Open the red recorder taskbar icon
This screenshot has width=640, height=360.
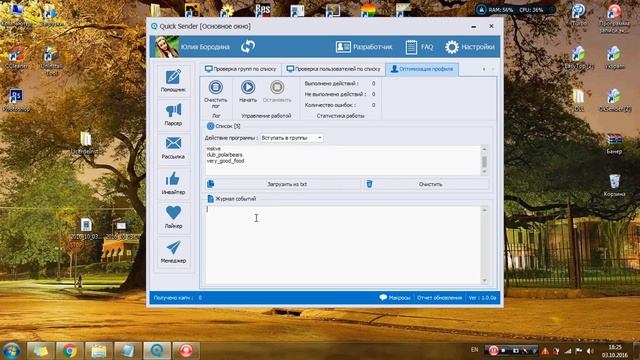pos(186,351)
